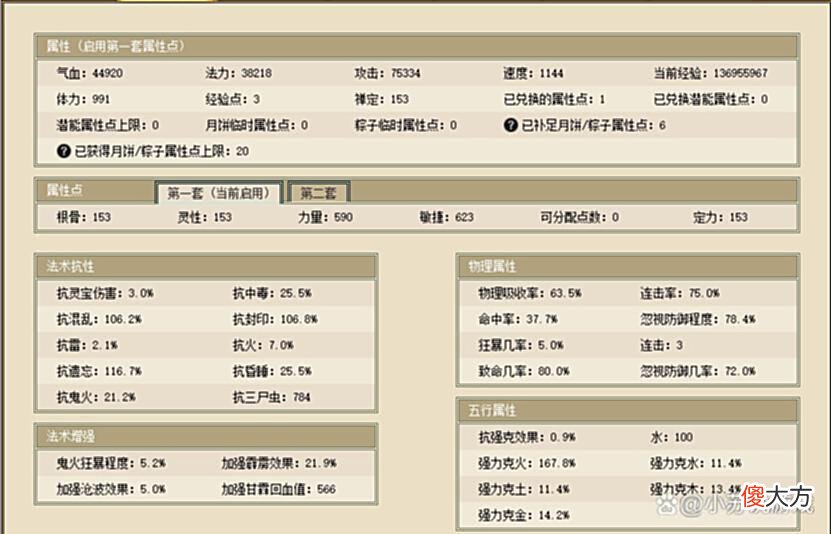Select 狂暴几率: 5.0% entry
This screenshot has height=534, width=831.
pos(520,345)
